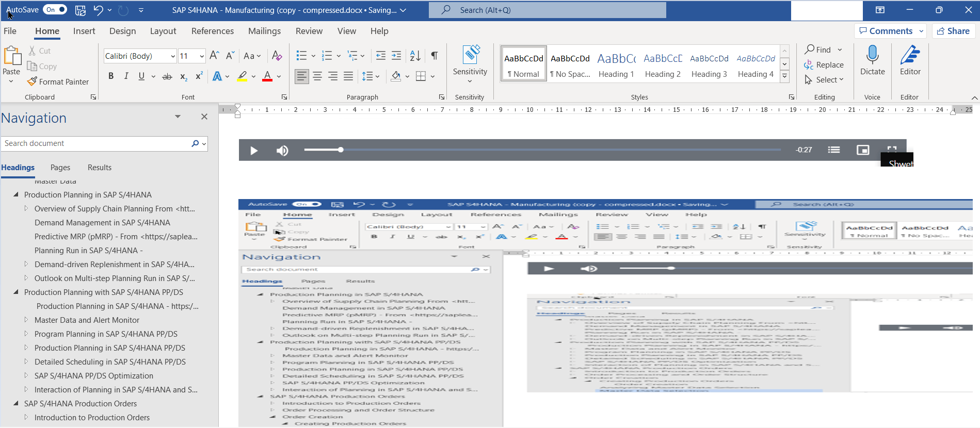The width and height of the screenshot is (980, 428).
Task: Apply the Heading 2 style
Action: pyautogui.click(x=663, y=64)
